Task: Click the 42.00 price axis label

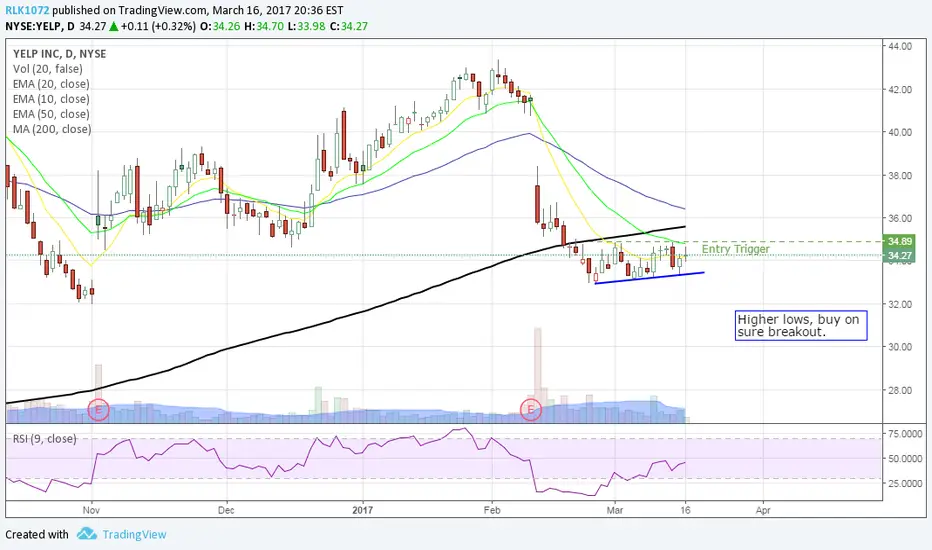Action: point(900,90)
